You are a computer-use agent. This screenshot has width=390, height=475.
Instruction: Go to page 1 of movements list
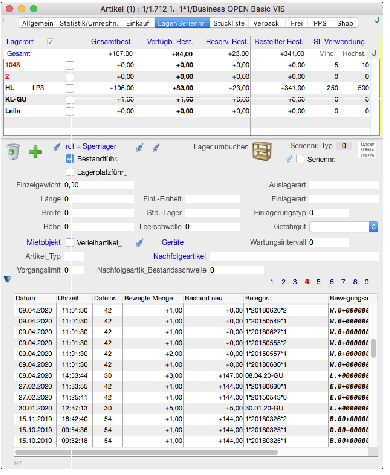pyautogui.click(x=272, y=282)
